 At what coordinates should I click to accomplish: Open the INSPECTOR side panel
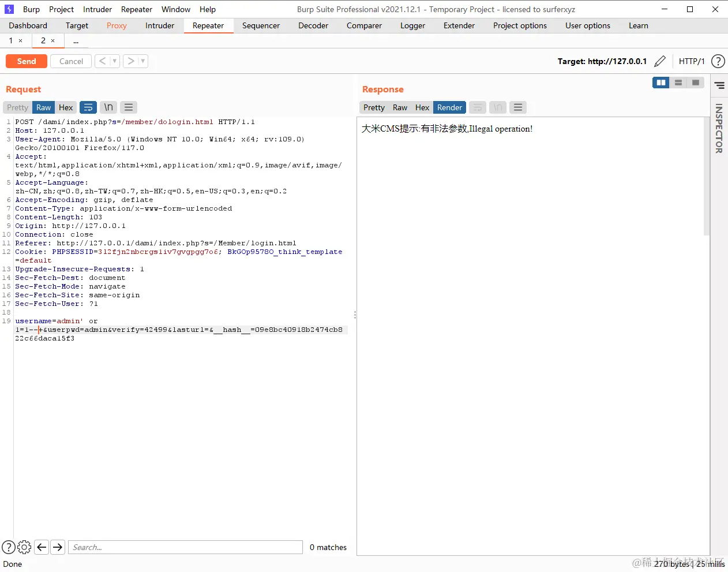pyautogui.click(x=719, y=128)
